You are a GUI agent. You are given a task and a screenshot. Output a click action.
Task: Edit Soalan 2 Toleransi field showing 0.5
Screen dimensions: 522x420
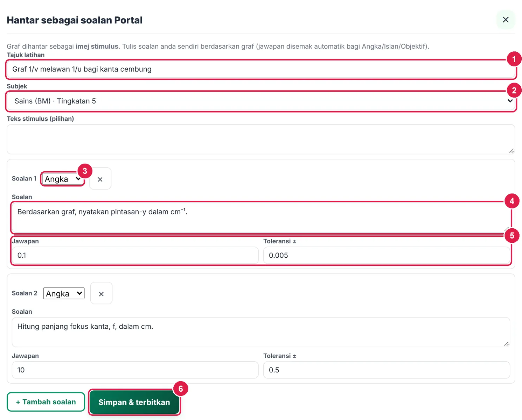pyautogui.click(x=387, y=370)
